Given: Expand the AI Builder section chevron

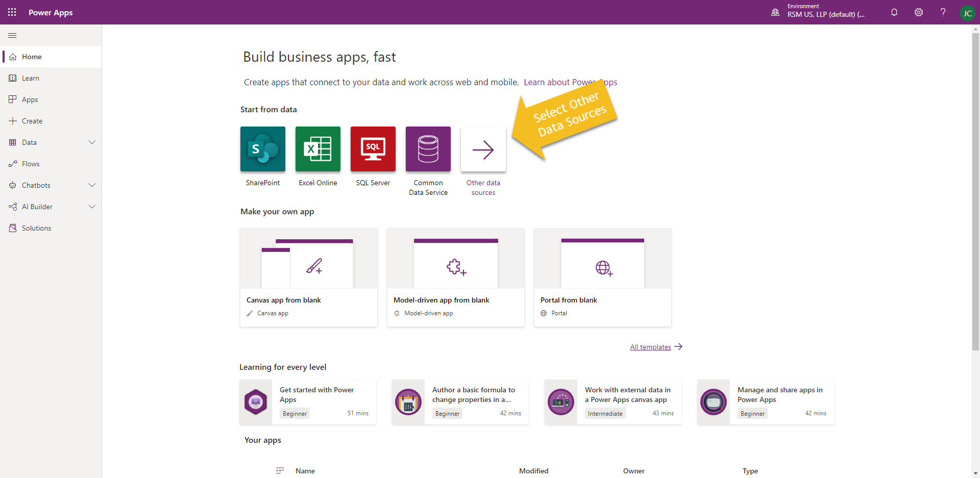Looking at the screenshot, I should coord(92,207).
